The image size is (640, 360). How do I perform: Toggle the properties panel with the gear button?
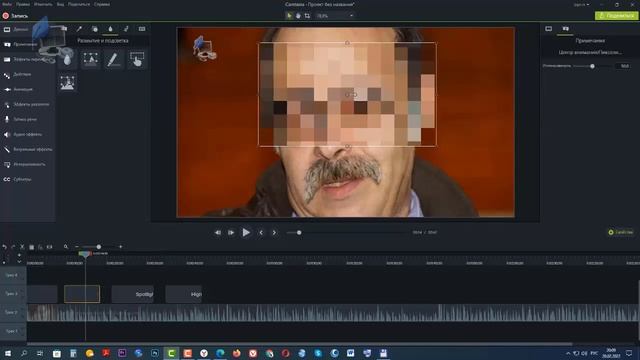pos(620,232)
